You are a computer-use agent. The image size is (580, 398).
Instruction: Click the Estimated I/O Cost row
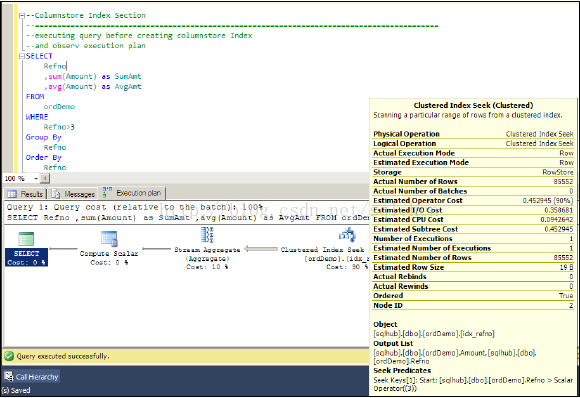pyautogui.click(x=473, y=210)
